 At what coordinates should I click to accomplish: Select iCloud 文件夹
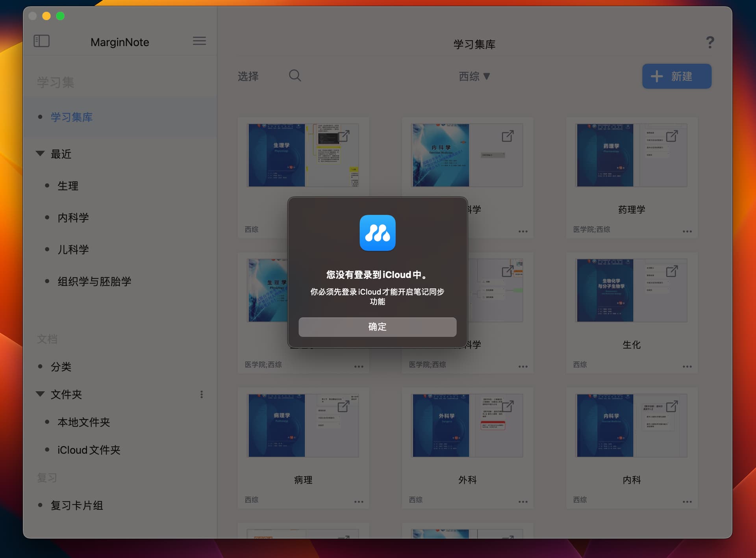(x=89, y=450)
